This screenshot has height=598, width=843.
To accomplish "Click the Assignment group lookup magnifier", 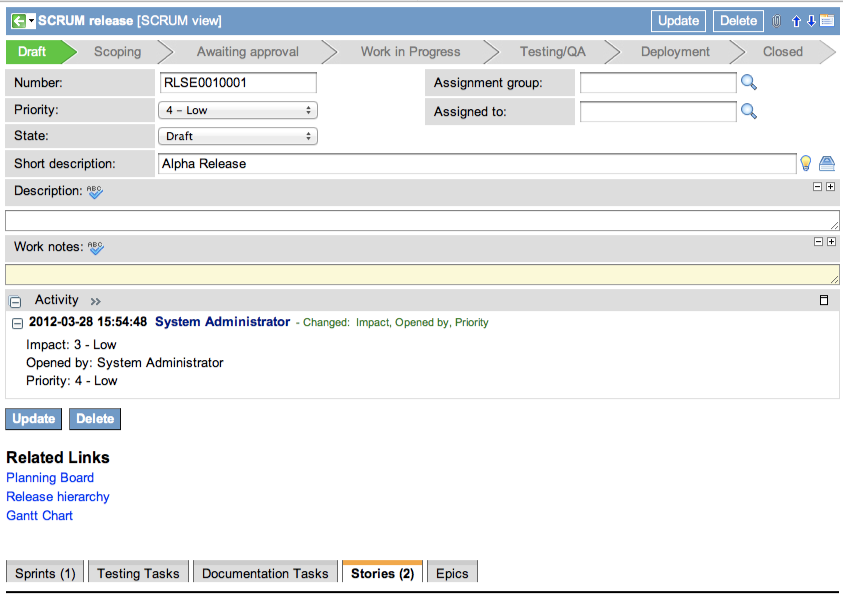I will 748,82.
